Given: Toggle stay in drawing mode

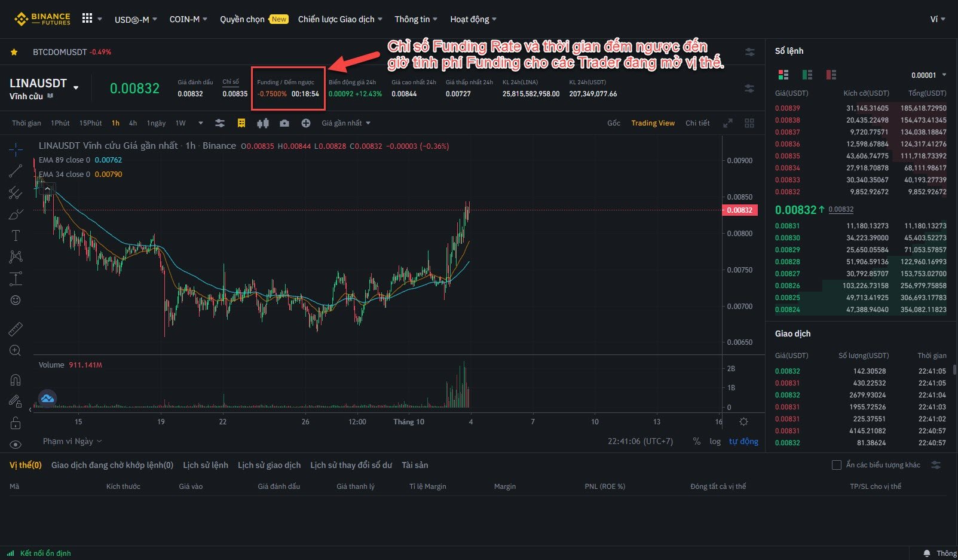Looking at the screenshot, I should tap(16, 401).
